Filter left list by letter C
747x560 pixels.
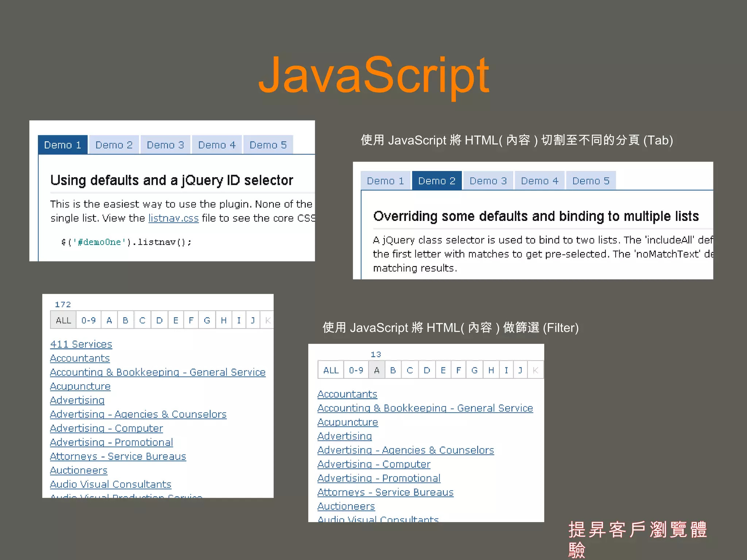coord(142,320)
